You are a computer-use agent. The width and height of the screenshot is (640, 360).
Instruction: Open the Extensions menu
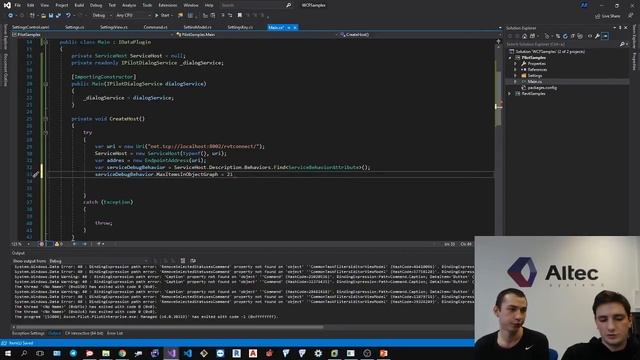point(168,5)
